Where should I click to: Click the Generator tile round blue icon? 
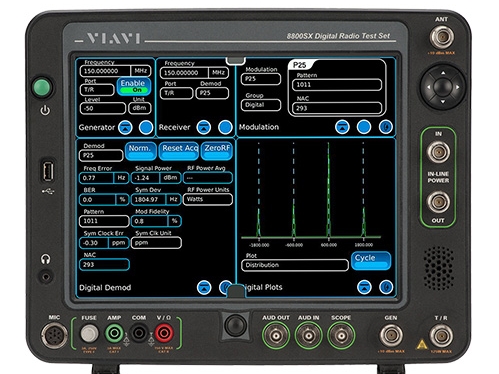coord(146,127)
